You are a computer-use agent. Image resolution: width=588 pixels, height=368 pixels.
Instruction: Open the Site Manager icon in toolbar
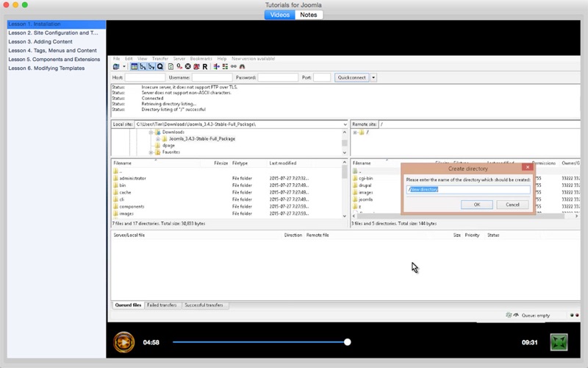point(116,66)
